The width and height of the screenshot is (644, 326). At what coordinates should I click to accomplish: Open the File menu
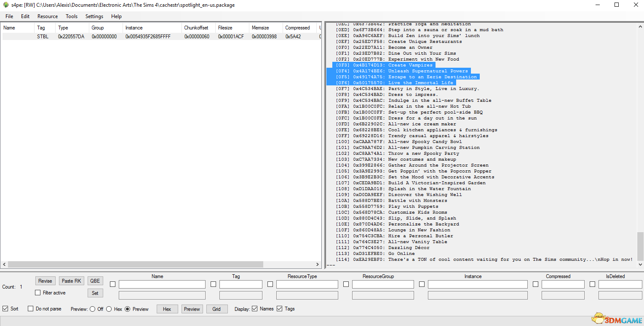point(9,16)
